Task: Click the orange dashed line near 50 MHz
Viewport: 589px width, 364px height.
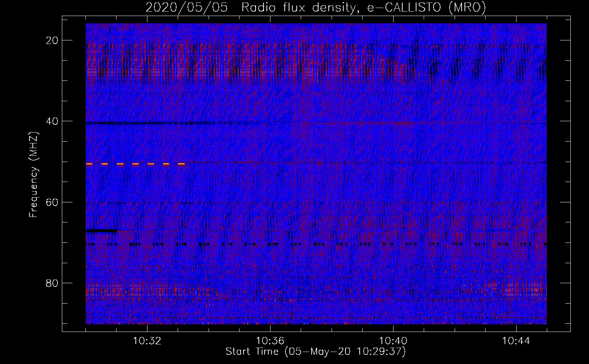Action: (135, 164)
